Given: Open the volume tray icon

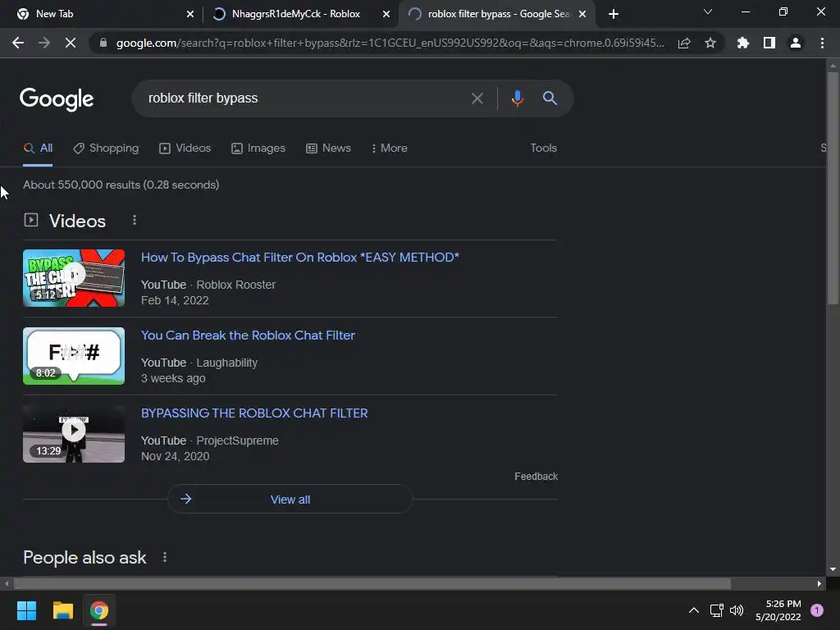Looking at the screenshot, I should (x=737, y=610).
